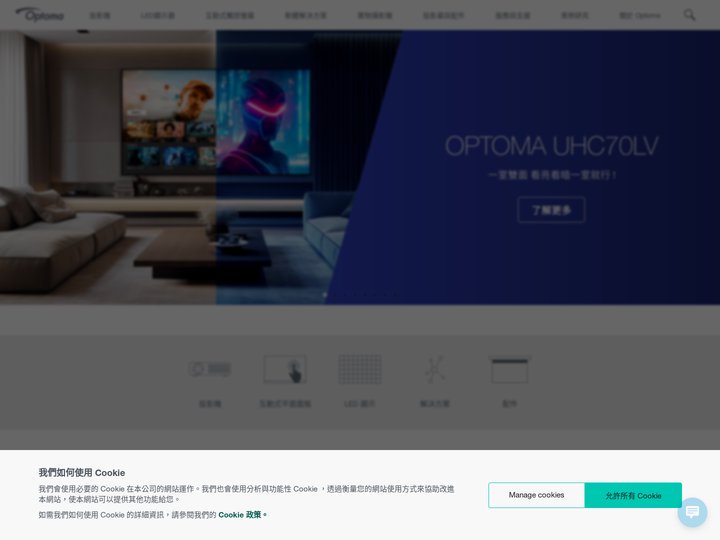Click the Manage cookies button

536,495
